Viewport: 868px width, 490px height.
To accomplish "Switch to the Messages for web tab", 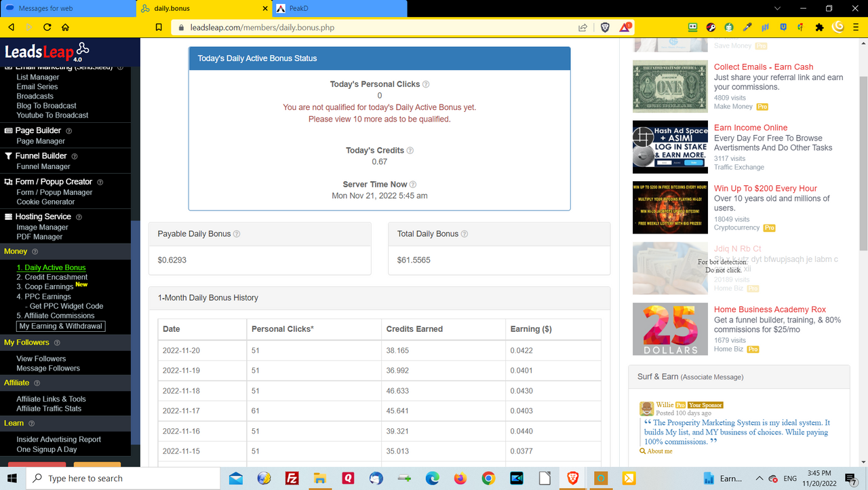I will pyautogui.click(x=66, y=9).
